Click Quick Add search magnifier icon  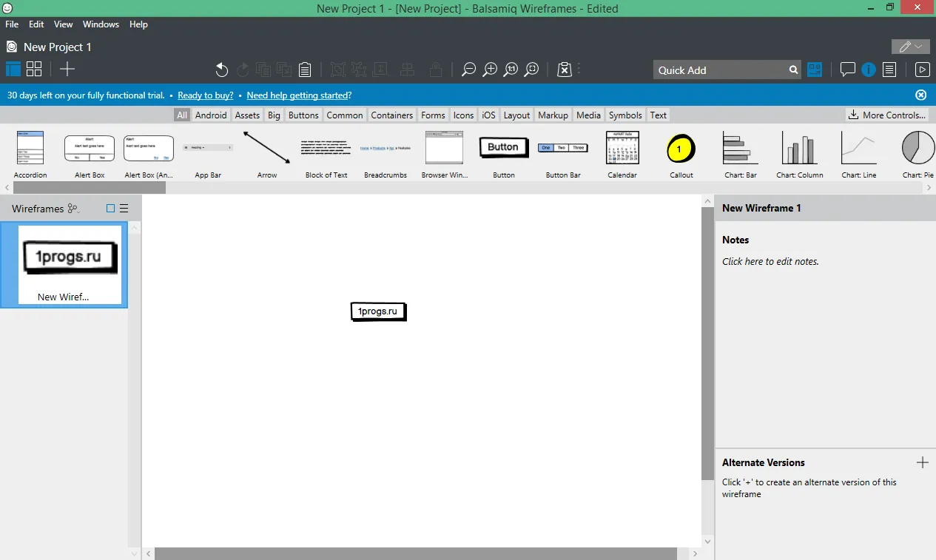(x=793, y=70)
